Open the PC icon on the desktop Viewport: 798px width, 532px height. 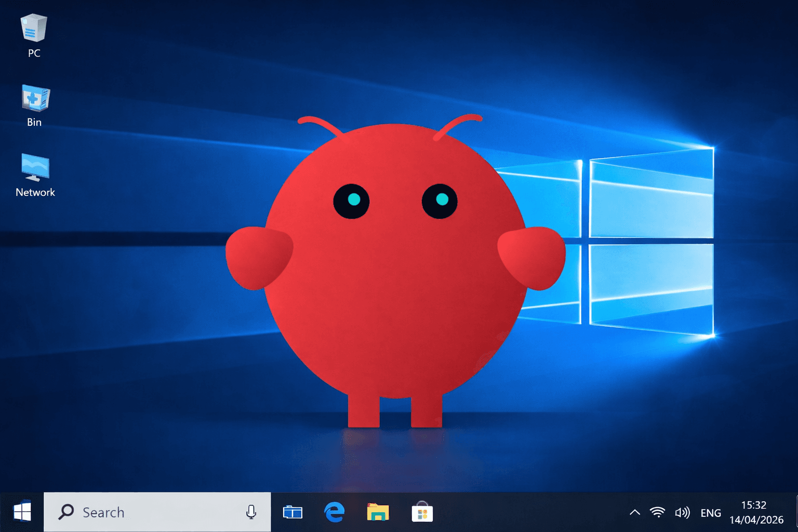tap(33, 31)
